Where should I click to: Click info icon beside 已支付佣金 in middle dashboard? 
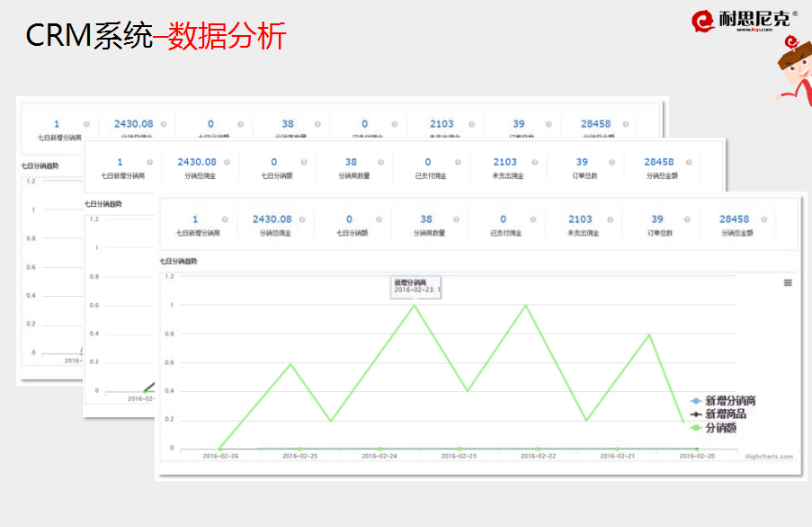point(458,162)
